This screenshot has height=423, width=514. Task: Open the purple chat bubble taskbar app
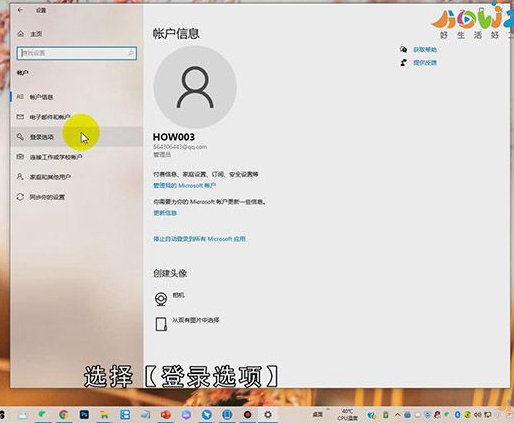click(186, 414)
